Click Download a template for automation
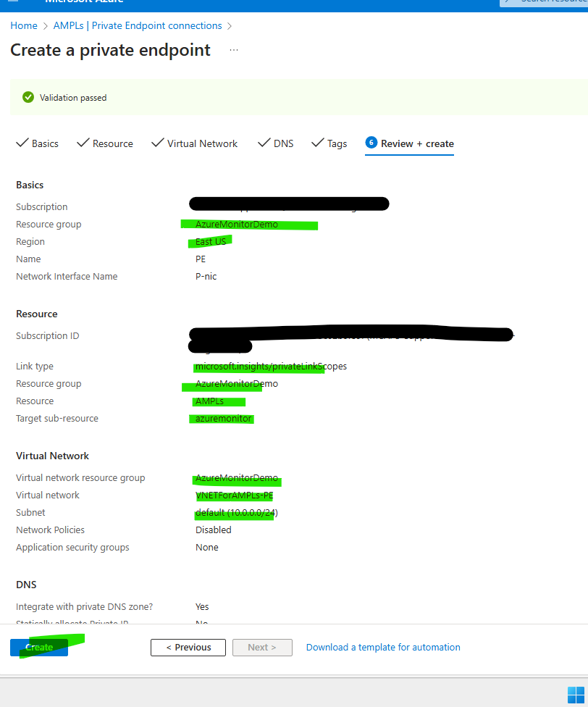Image resolution: width=588 pixels, height=707 pixels. tap(383, 648)
